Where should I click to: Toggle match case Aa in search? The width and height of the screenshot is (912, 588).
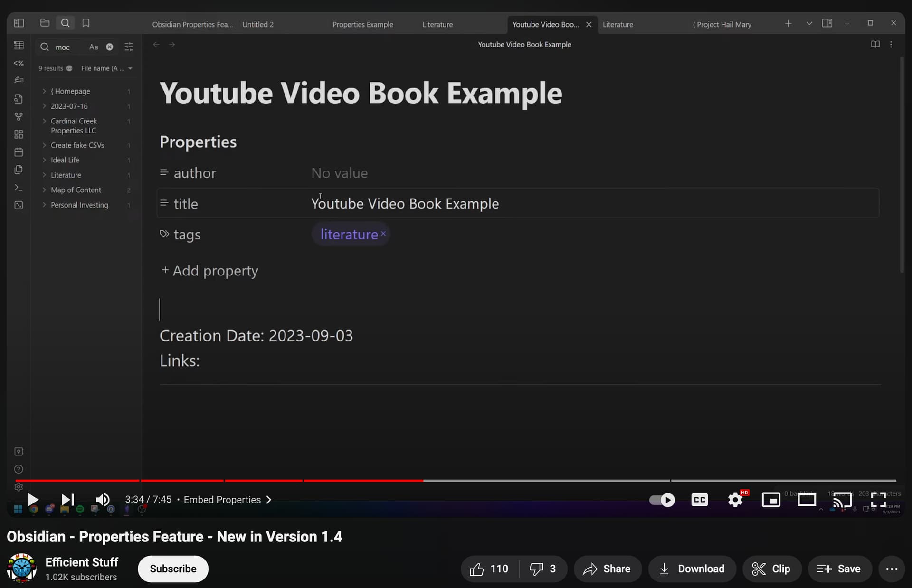pos(94,47)
